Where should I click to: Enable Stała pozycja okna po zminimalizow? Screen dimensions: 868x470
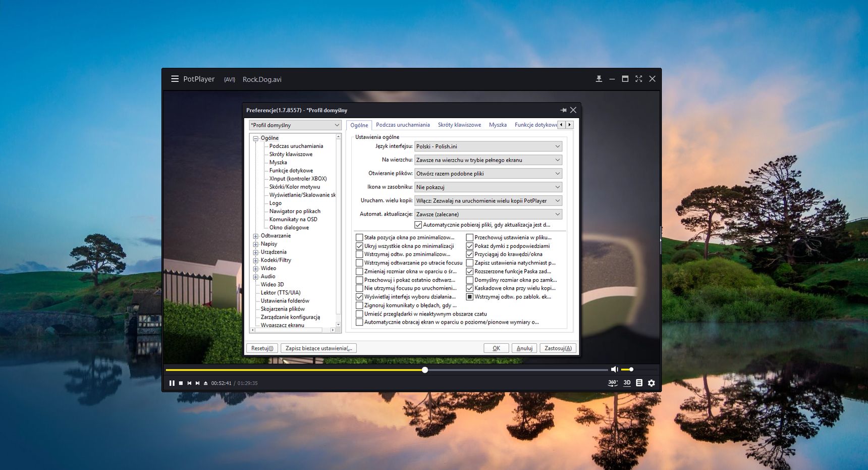[359, 237]
